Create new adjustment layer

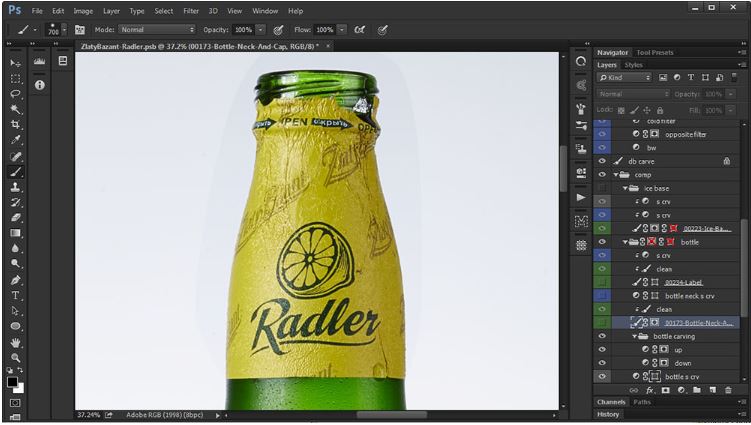[681, 391]
